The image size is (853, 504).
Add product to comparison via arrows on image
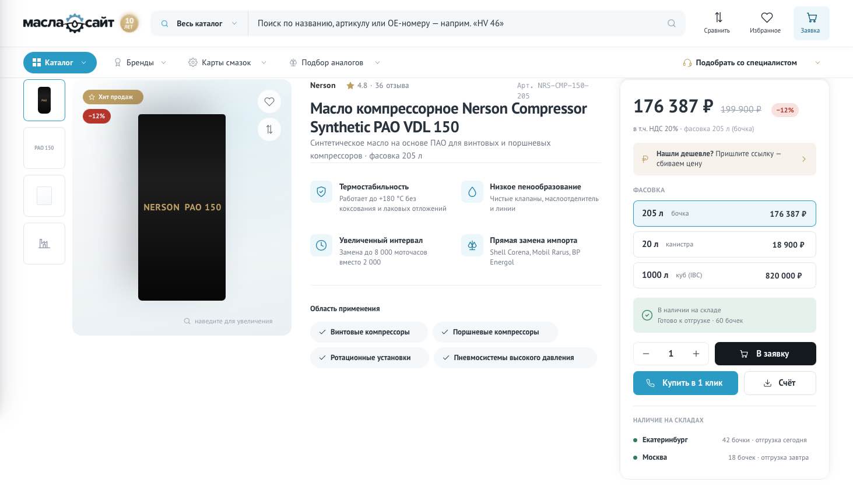click(x=269, y=129)
